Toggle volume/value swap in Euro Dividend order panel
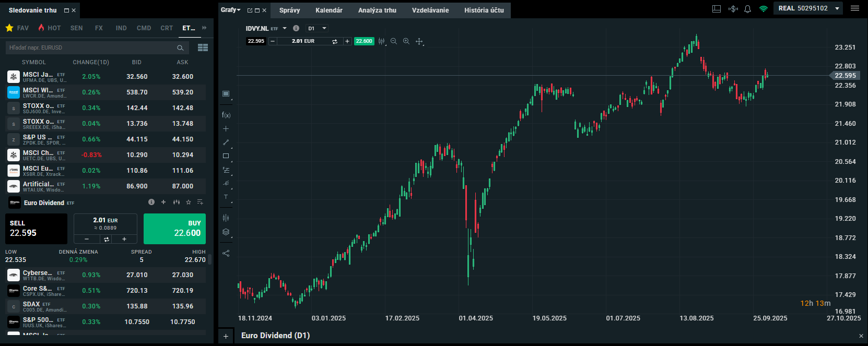Viewport: 868px width, 346px height. click(x=106, y=239)
